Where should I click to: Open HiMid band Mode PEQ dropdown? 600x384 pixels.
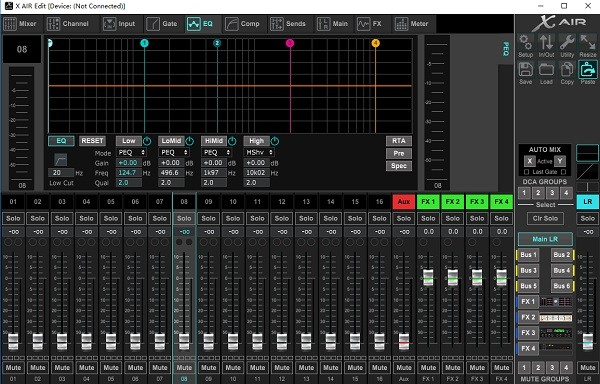click(217, 152)
